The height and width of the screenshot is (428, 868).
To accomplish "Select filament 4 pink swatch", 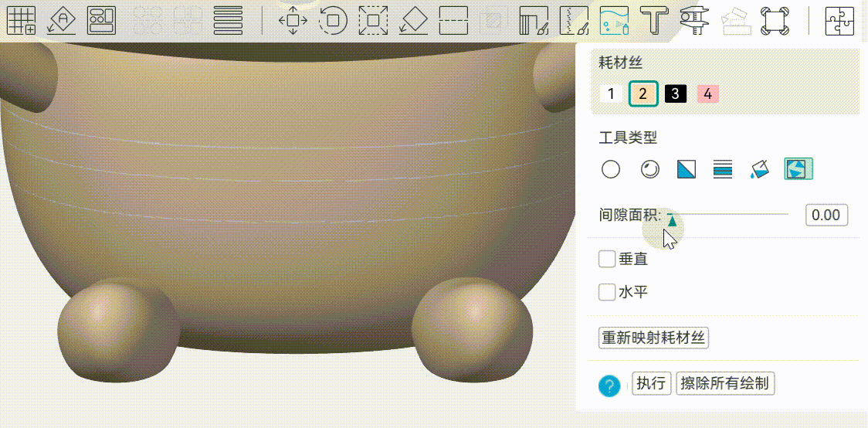I will [x=707, y=94].
